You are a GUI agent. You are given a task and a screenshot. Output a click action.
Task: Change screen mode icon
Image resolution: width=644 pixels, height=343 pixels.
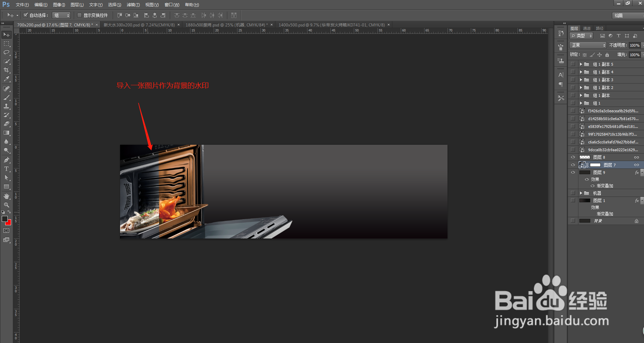pyautogui.click(x=6, y=240)
